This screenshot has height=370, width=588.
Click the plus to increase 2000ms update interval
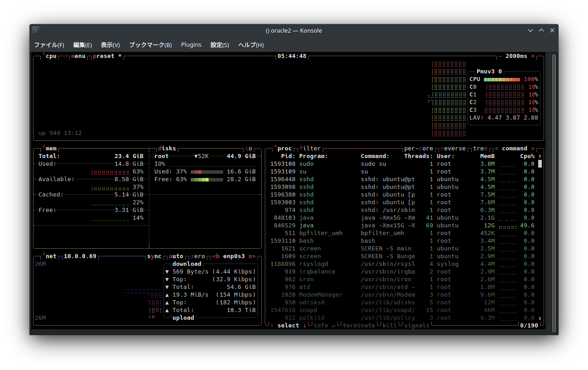tap(533, 56)
